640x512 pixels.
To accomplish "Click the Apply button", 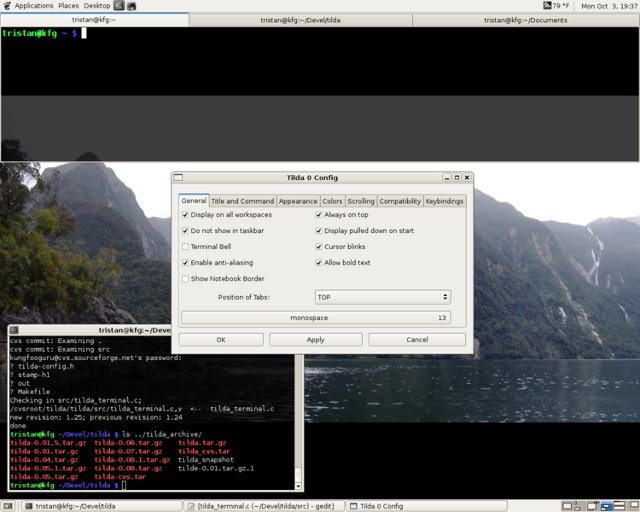I will point(316,340).
